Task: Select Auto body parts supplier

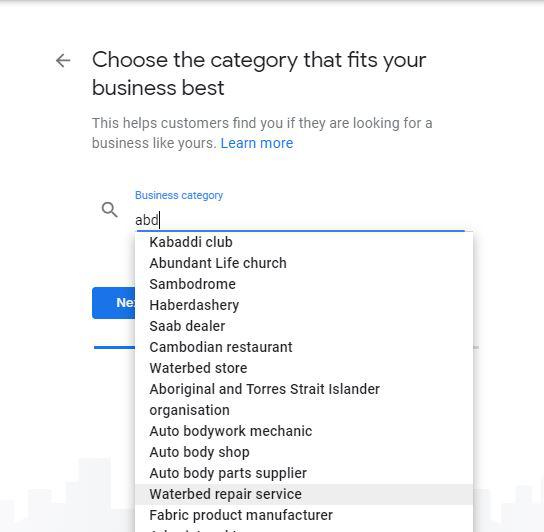Action: tap(304, 473)
